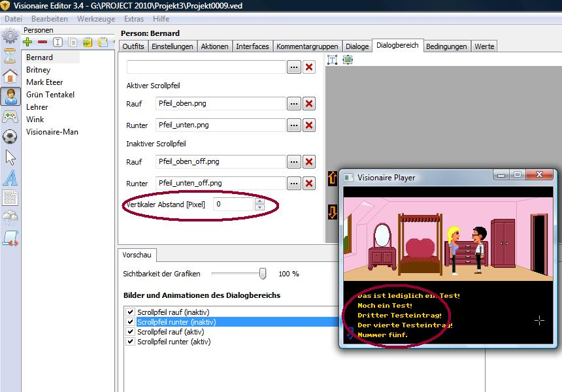Open the Bearbeiten menu
This screenshot has width=562, height=392.
pos(50,19)
